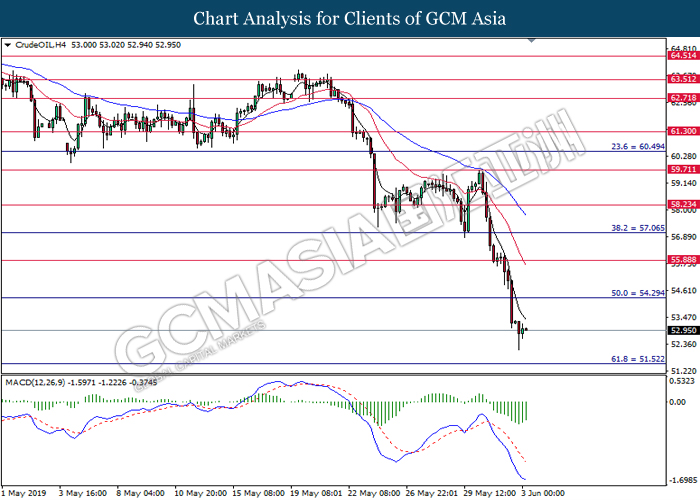700x500 pixels.
Task: Click the '3 Jun 00:00' time label
Action: coord(543,493)
